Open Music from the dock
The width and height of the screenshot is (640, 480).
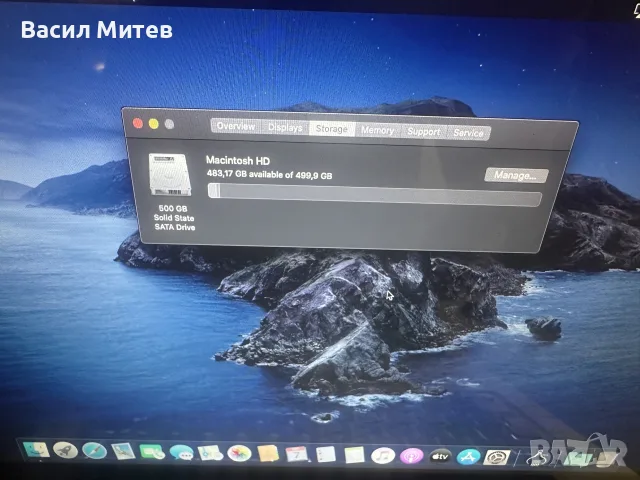383,456
